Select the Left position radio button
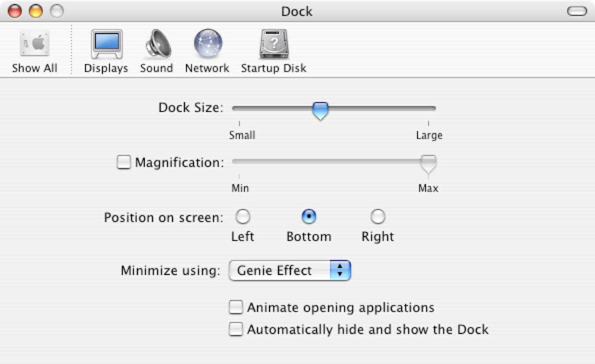595x364 pixels. (243, 217)
